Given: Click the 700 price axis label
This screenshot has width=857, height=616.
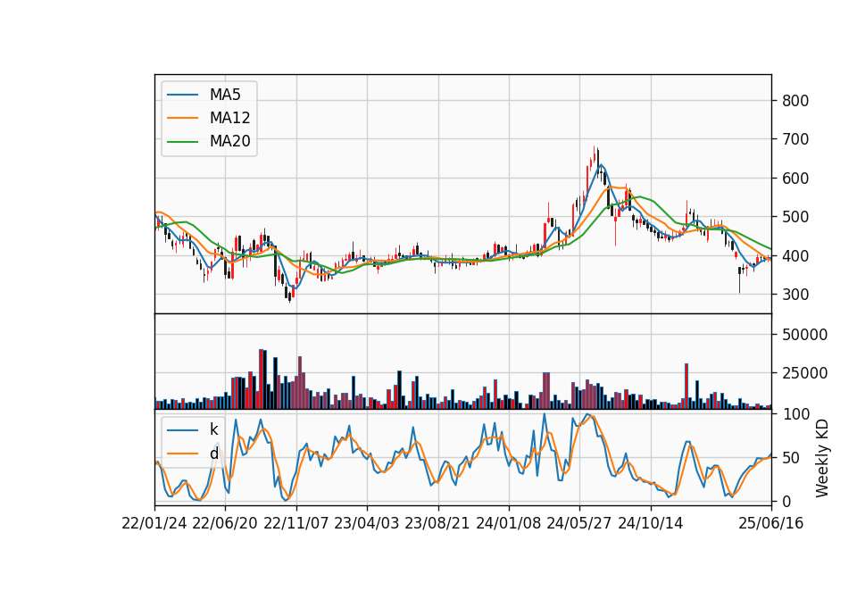Looking at the screenshot, I should pyautogui.click(x=795, y=139).
